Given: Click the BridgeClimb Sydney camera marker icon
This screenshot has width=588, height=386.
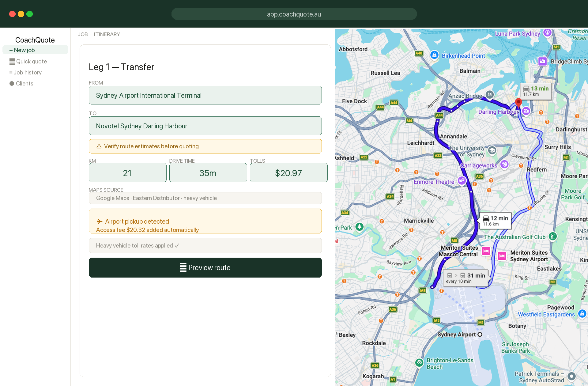Looking at the screenshot, I should (x=542, y=61).
